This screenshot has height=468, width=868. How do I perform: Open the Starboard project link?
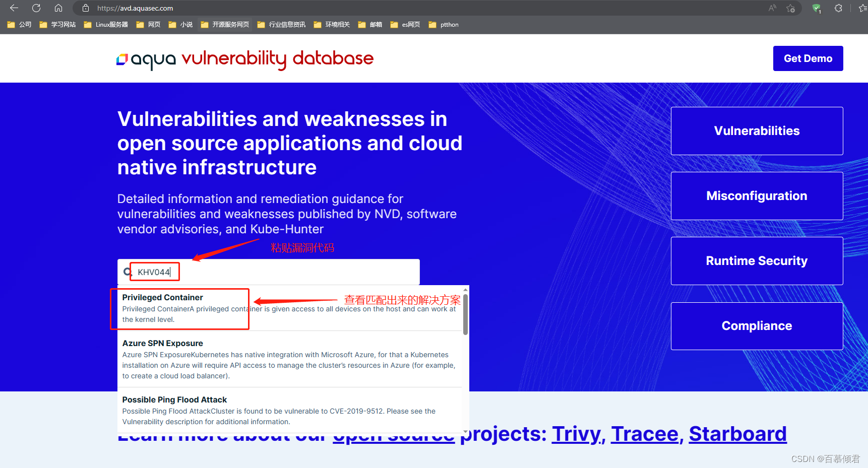click(x=738, y=434)
